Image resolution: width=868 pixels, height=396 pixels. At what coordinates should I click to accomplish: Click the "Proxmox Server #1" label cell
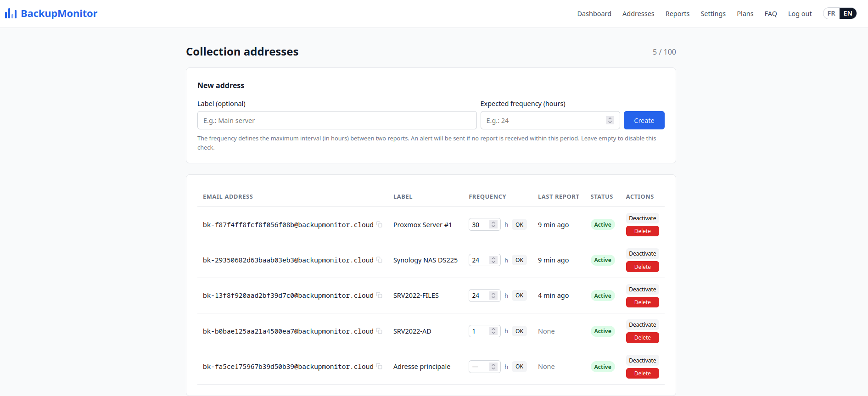(422, 225)
